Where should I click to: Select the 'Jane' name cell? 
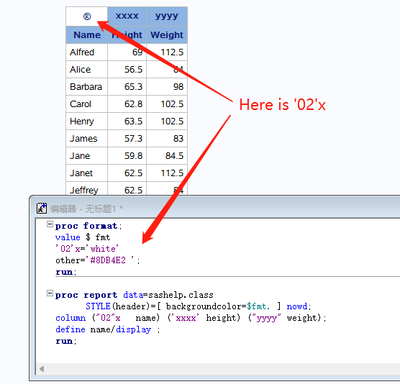tap(87, 156)
